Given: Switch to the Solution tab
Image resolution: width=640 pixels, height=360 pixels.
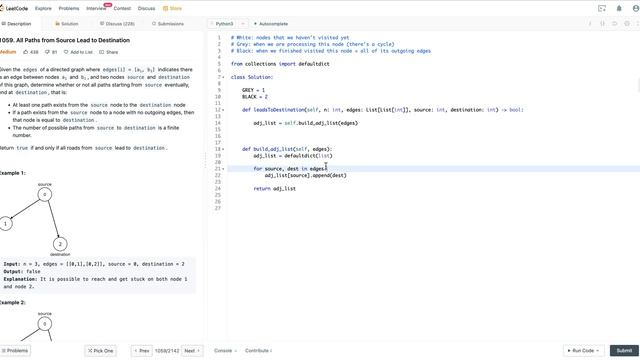Looking at the screenshot, I should tap(67, 24).
